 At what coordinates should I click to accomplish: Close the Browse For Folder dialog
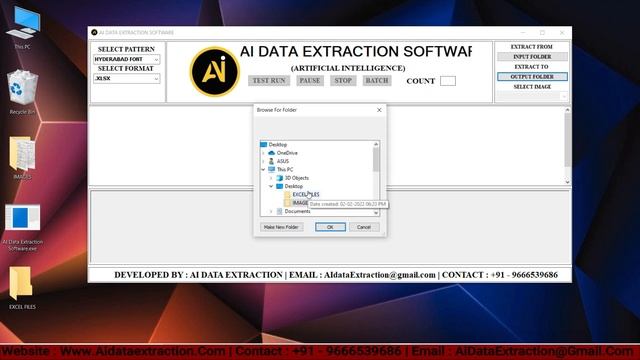pyautogui.click(x=379, y=110)
